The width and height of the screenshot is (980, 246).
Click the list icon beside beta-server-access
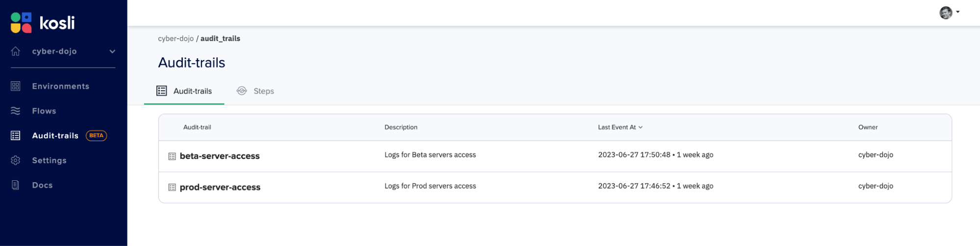[172, 156]
